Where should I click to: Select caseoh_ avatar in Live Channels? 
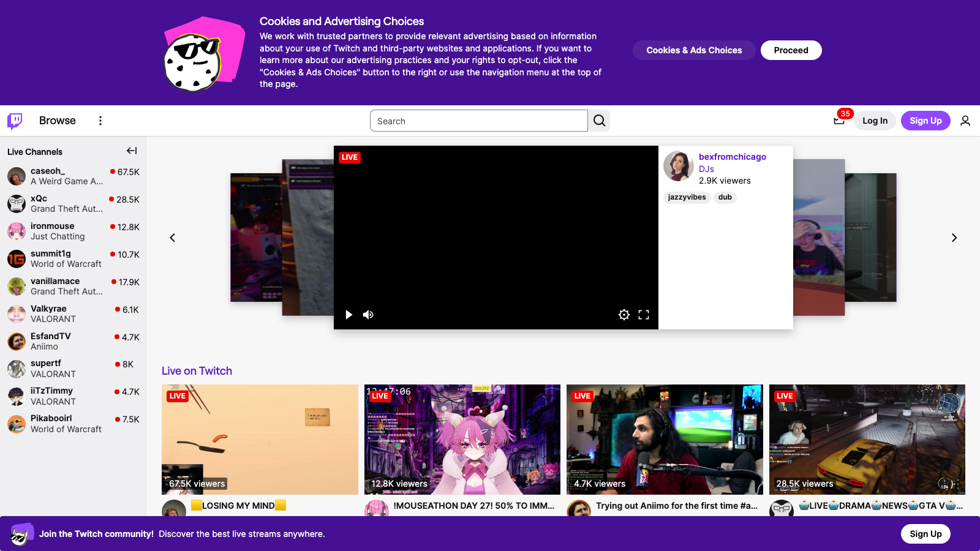click(17, 176)
